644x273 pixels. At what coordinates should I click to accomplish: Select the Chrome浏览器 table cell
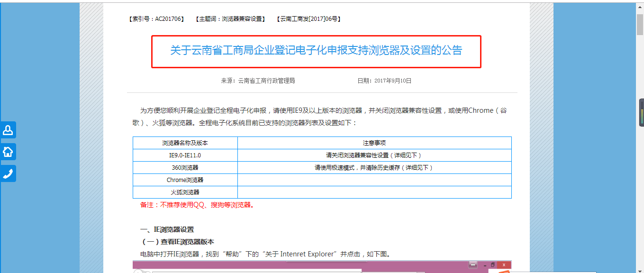point(185,180)
